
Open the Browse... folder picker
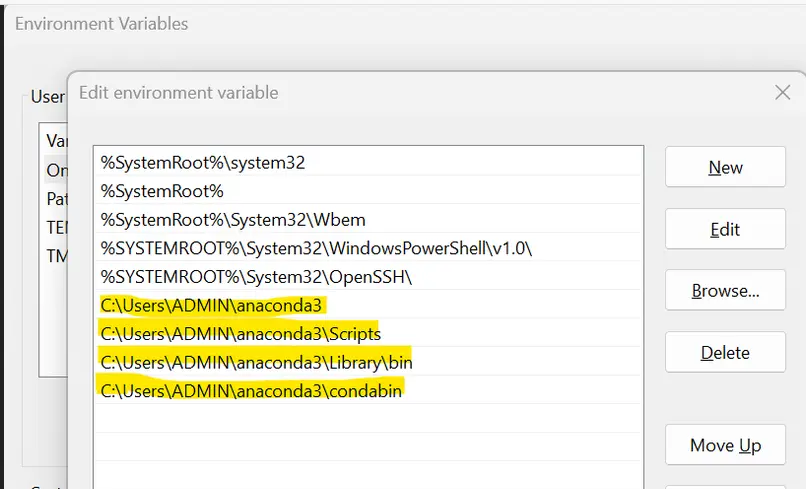click(x=725, y=291)
